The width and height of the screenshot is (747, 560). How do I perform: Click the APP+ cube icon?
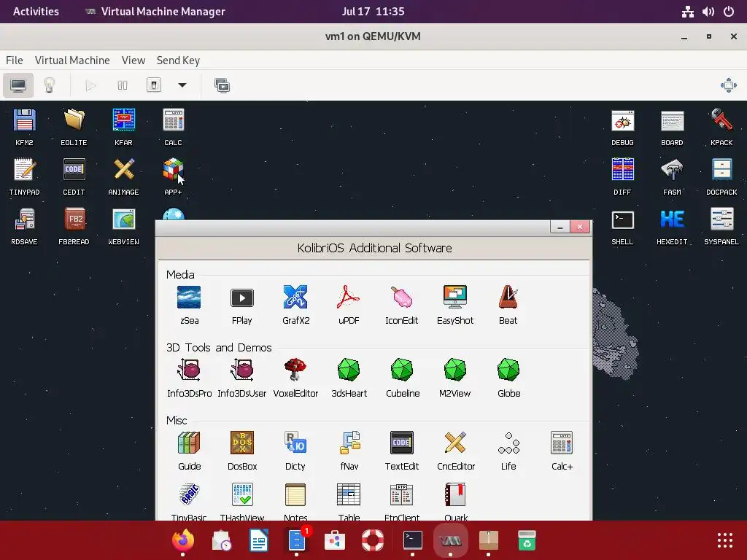tap(173, 169)
